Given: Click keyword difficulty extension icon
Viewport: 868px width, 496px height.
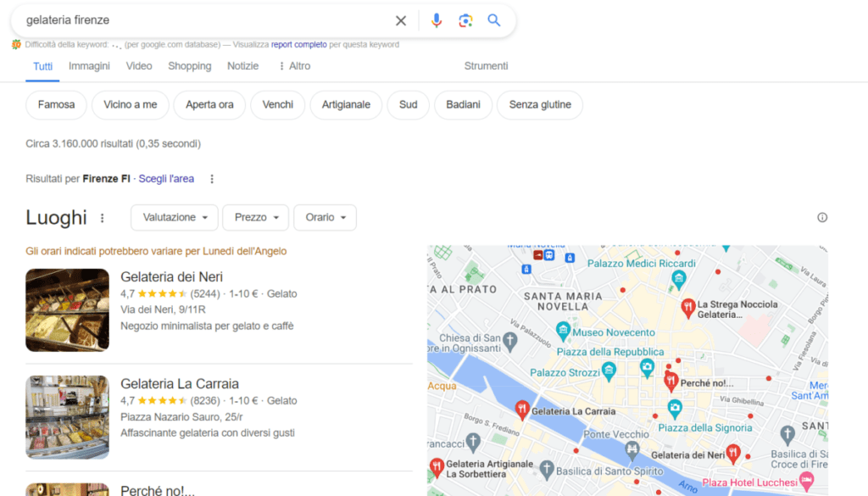Looking at the screenshot, I should coord(17,44).
